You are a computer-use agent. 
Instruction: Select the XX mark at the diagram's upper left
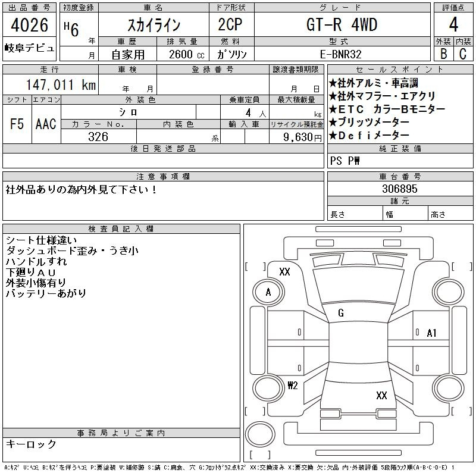click(x=284, y=272)
